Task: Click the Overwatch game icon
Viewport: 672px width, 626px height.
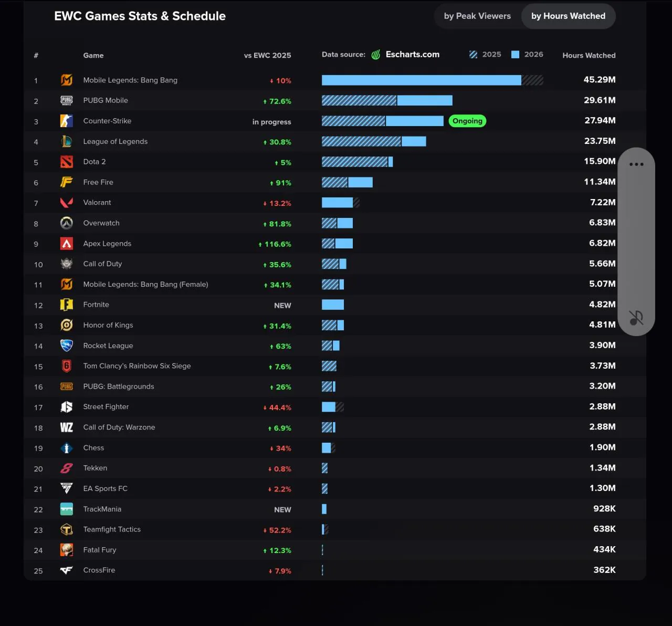Action: pyautogui.click(x=67, y=223)
